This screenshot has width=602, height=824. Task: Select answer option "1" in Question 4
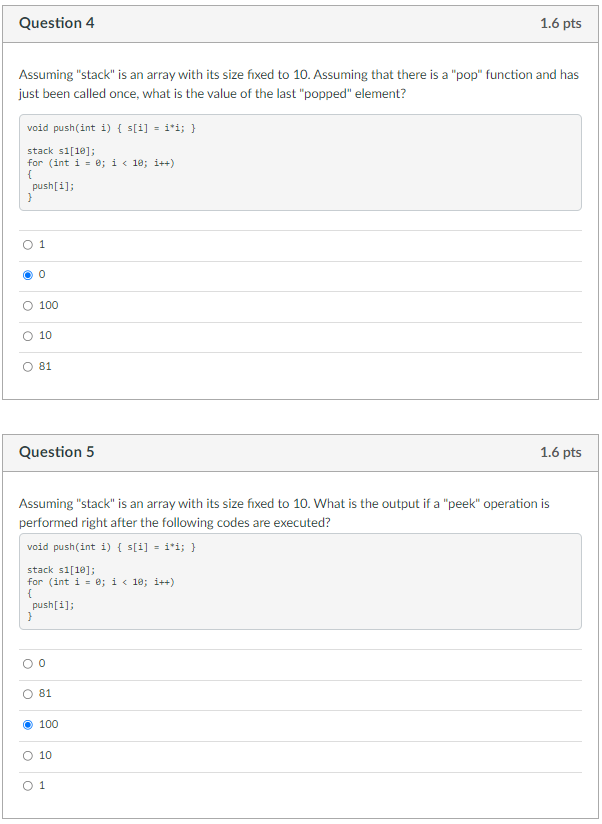[x=28, y=244]
